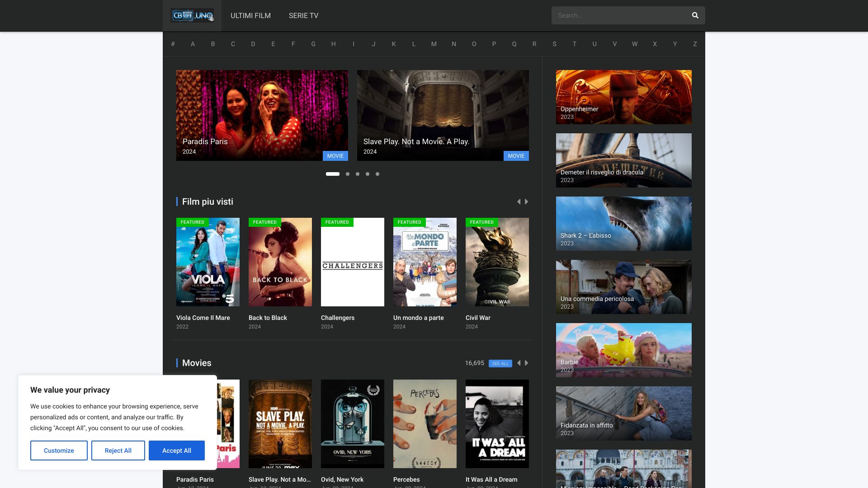Filter titles by letter C
Image resolution: width=868 pixels, height=488 pixels.
tap(233, 44)
